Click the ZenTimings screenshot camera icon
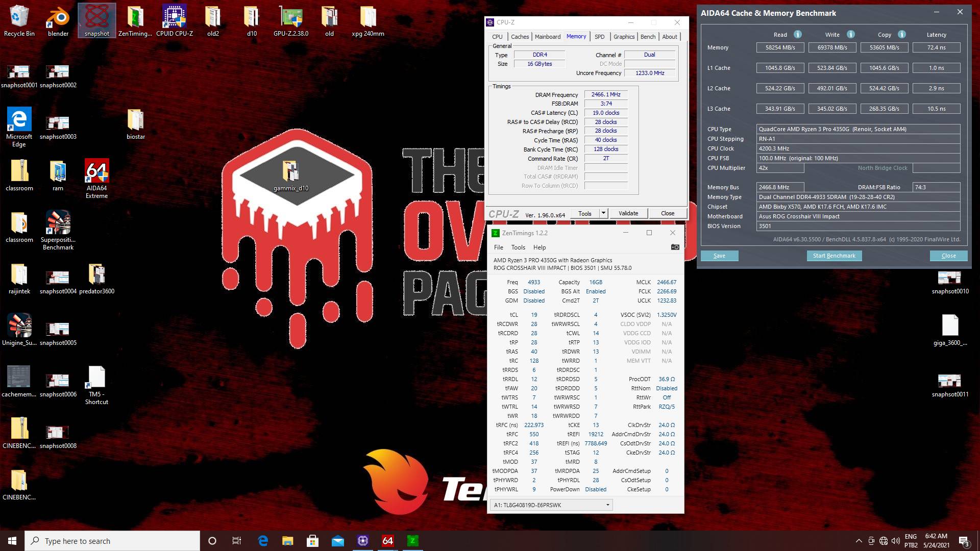Viewport: 980px width, 551px height. [675, 247]
